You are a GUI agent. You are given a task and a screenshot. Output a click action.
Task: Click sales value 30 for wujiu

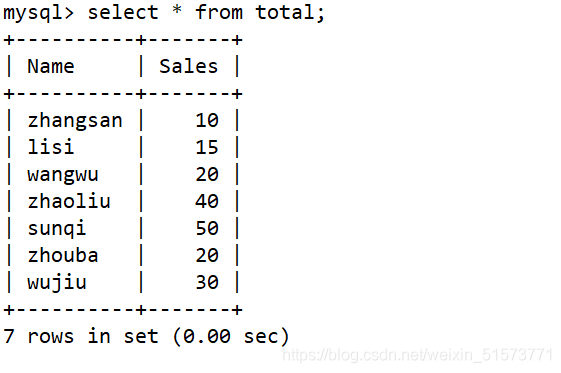pyautogui.click(x=207, y=283)
